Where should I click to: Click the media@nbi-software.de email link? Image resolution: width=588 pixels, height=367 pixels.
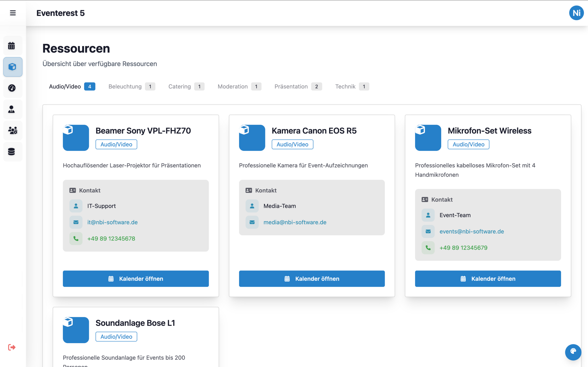295,222
